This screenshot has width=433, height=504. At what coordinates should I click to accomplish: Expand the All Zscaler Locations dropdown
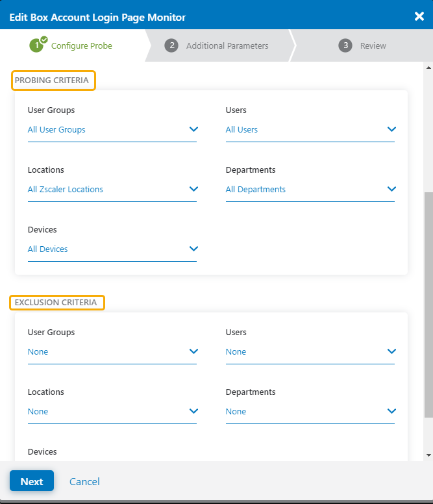click(x=112, y=190)
